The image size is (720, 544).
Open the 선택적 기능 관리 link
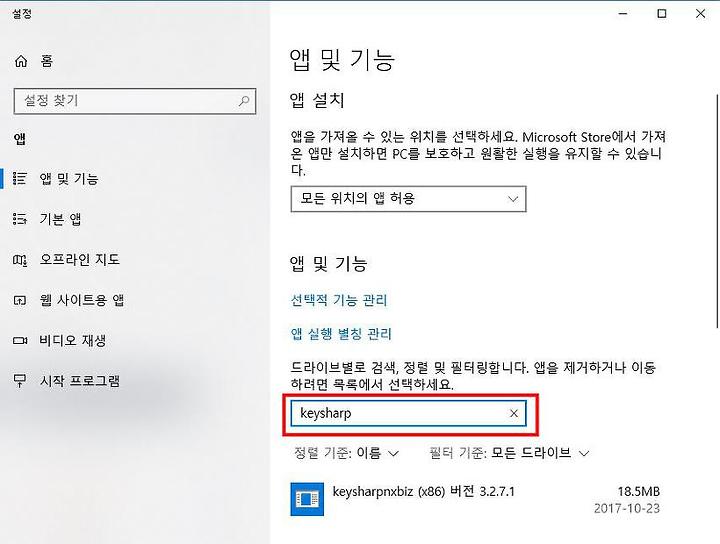pos(339,300)
